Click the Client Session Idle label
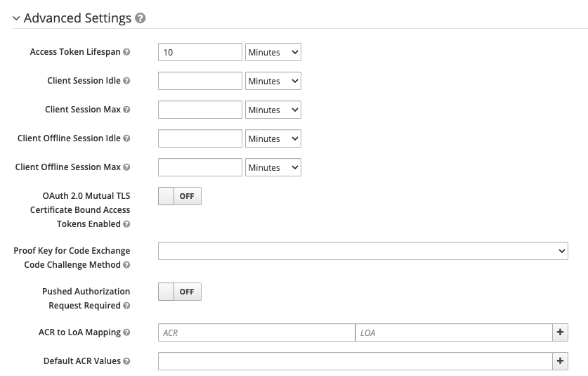 click(x=84, y=81)
